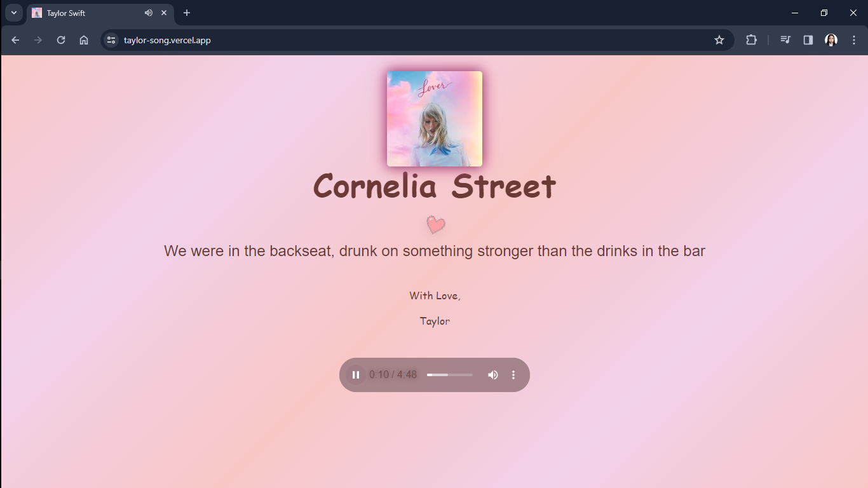Open audio player more options menu
The height and width of the screenshot is (488, 868).
(513, 375)
